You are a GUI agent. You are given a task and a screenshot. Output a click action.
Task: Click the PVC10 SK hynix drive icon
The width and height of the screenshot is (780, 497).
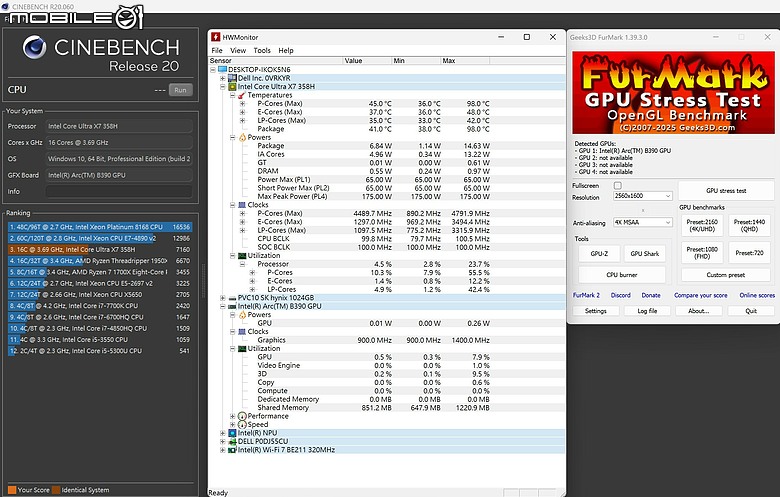232,298
